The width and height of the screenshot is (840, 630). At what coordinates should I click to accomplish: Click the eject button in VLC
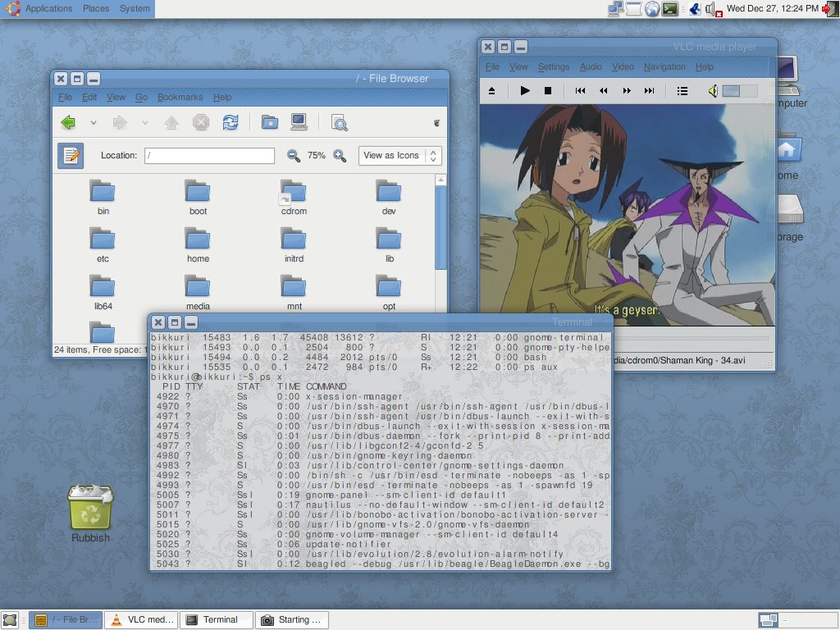492,91
